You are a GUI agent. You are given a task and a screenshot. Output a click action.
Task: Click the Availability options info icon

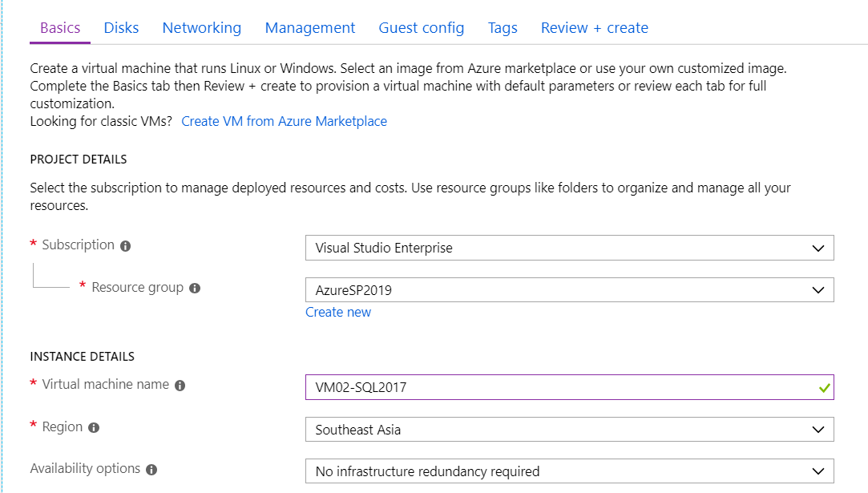pos(151,470)
